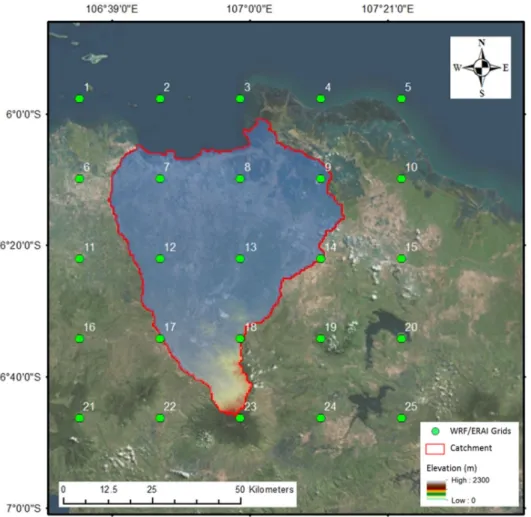531x517 pixels.
Task: Pick the green grid point numbered 17
Action: [x=160, y=339]
